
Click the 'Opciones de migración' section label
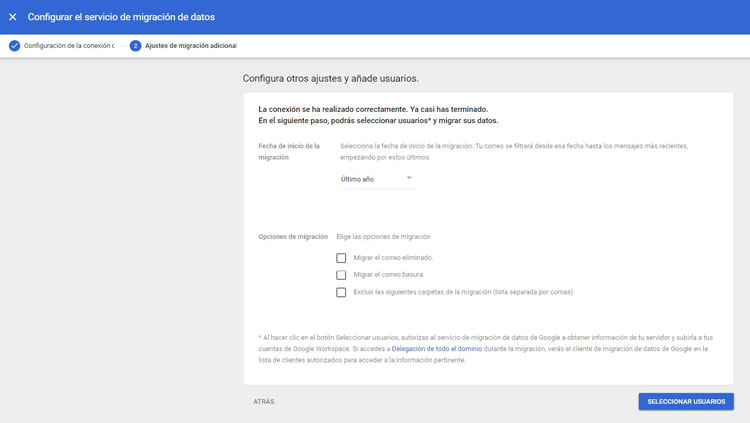(x=293, y=237)
